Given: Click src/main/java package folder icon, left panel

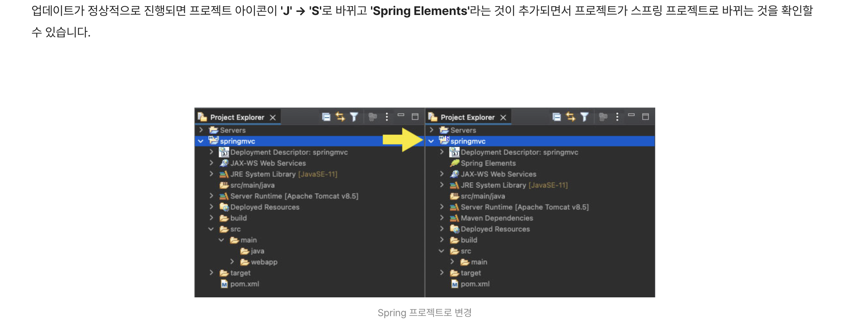Looking at the screenshot, I should [224, 185].
